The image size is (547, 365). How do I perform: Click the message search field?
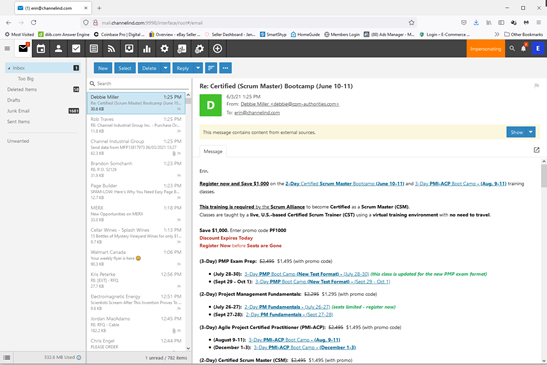[x=139, y=83]
